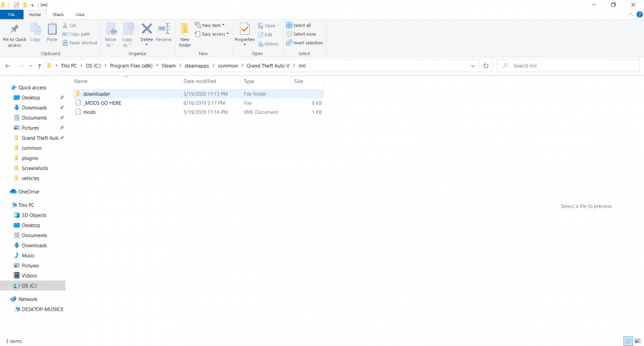This screenshot has height=346, width=644.
Task: Switch to the Share ribbon tab
Action: click(58, 14)
